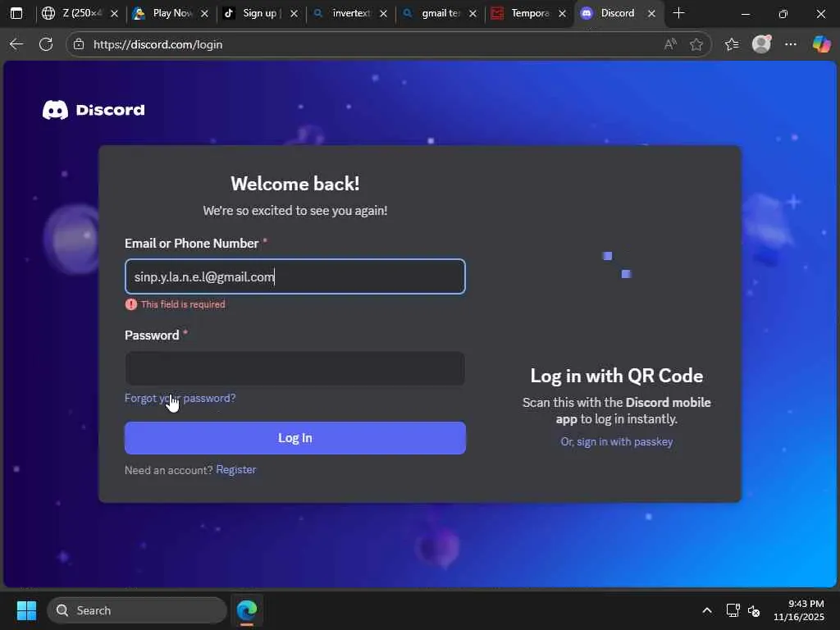Choose Or, sign in with passkey

(x=617, y=441)
